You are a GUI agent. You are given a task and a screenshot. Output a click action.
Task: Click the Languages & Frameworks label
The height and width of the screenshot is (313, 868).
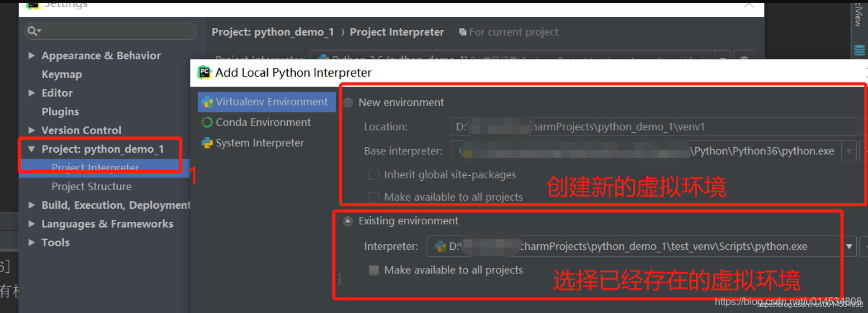pos(108,224)
